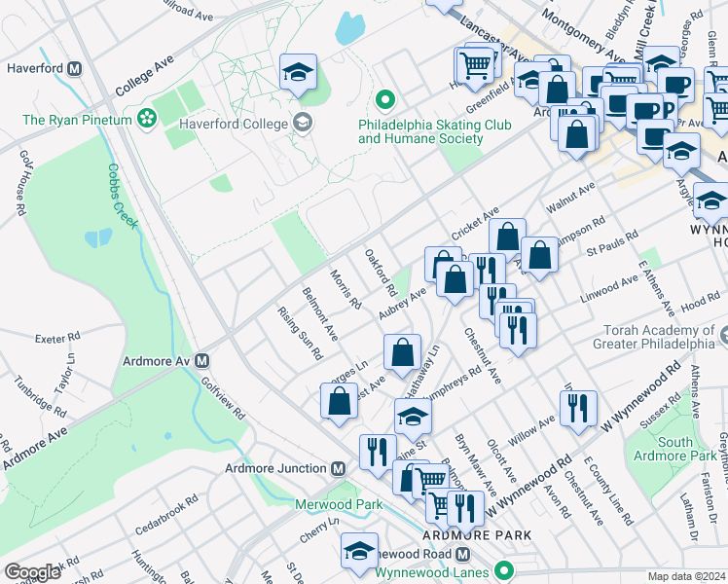728x584 pixels.
Task: Click the ARDMORE PARK neighborhood label
Action: (x=477, y=535)
